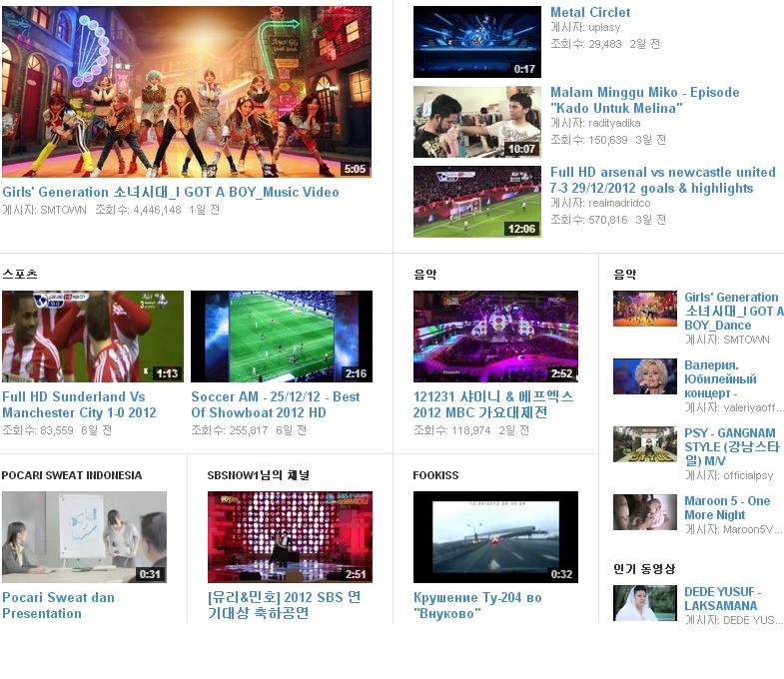This screenshot has width=784, height=679.
Task: Click the 스포츠 category heading
Action: tap(19, 274)
